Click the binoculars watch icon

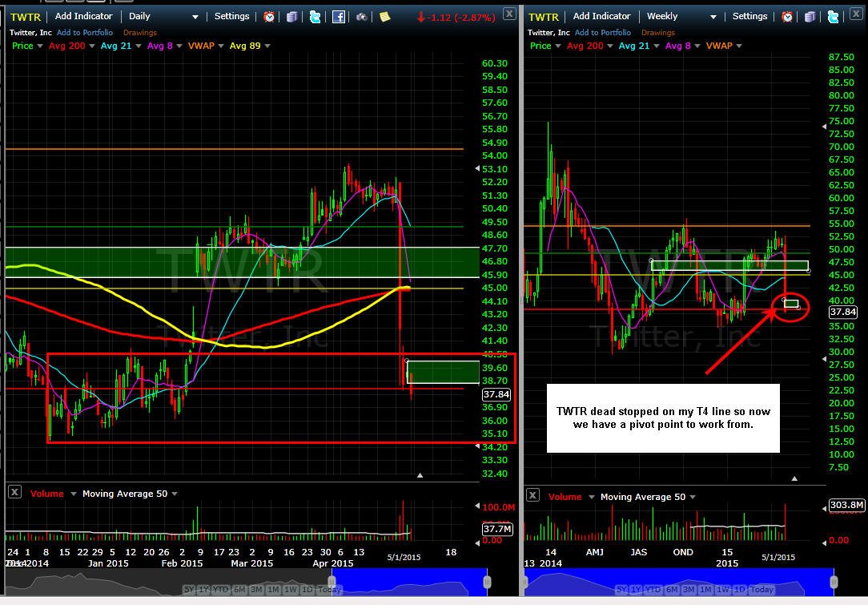[x=361, y=17]
